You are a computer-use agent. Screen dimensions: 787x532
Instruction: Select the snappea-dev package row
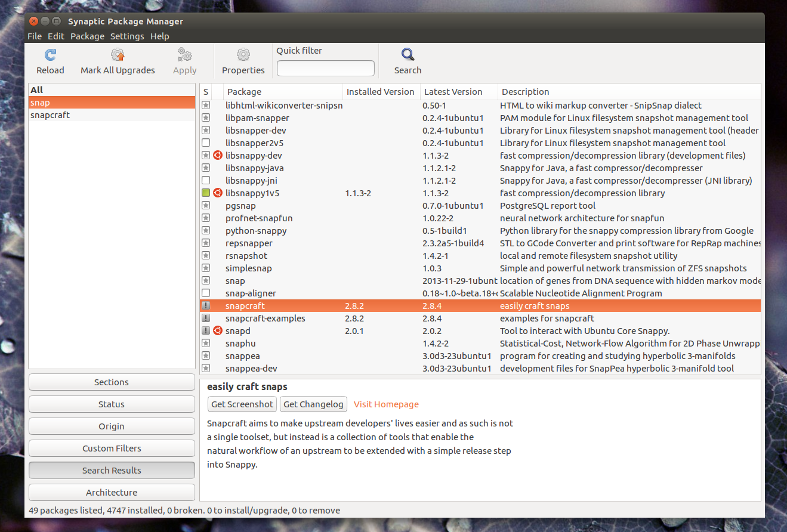point(480,369)
